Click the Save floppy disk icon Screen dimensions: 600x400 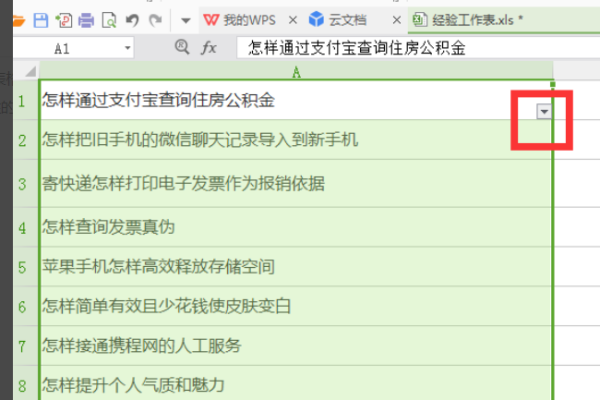pos(41,20)
